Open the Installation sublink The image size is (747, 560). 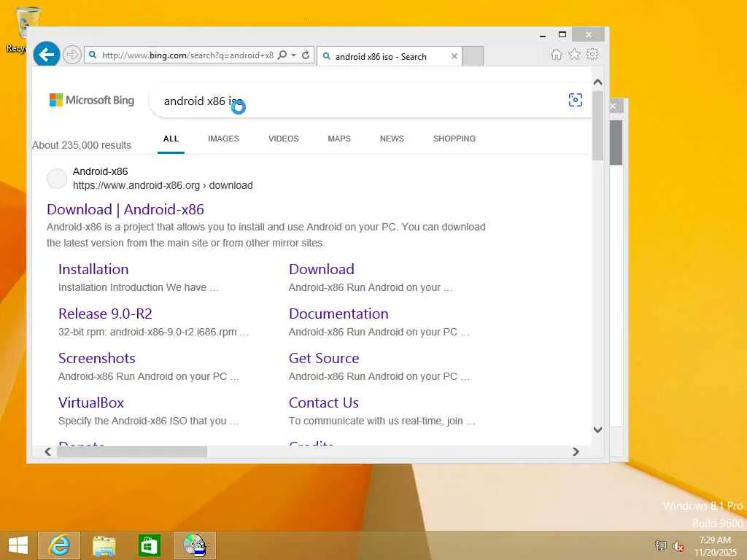[x=93, y=269]
